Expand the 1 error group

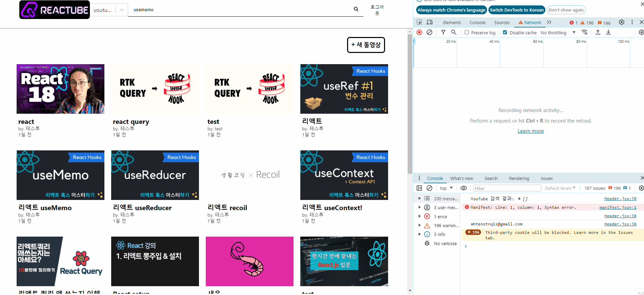(419, 216)
